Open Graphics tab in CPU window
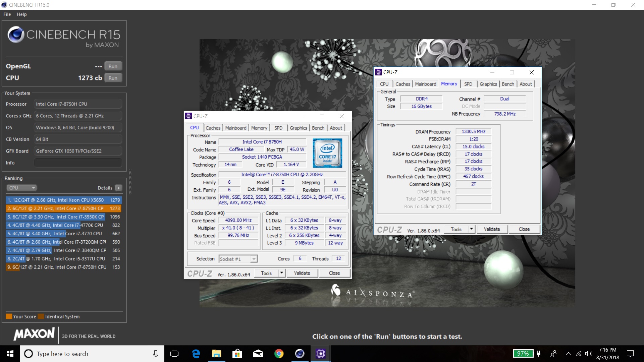Image resolution: width=644 pixels, height=362 pixels. point(299,128)
